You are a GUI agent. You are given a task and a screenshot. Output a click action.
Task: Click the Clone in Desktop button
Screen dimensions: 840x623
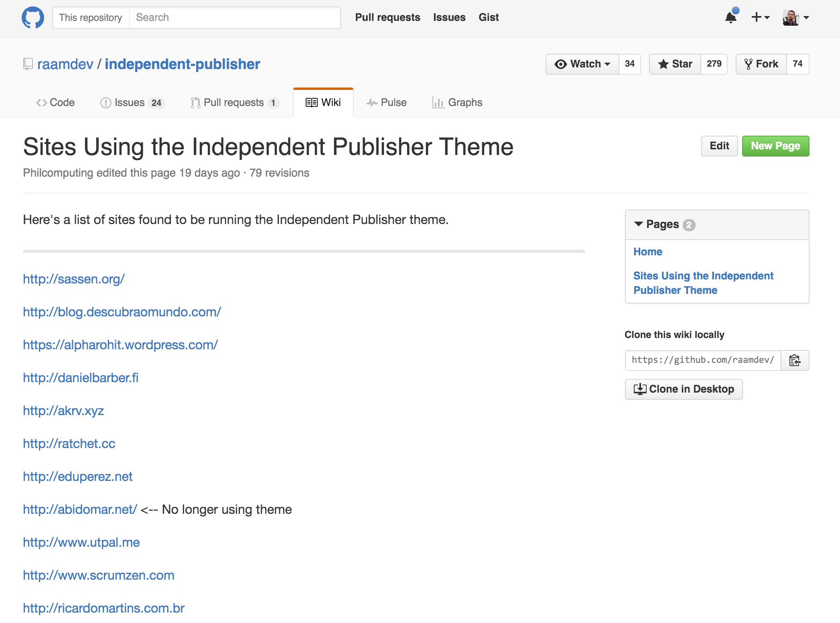pos(684,389)
